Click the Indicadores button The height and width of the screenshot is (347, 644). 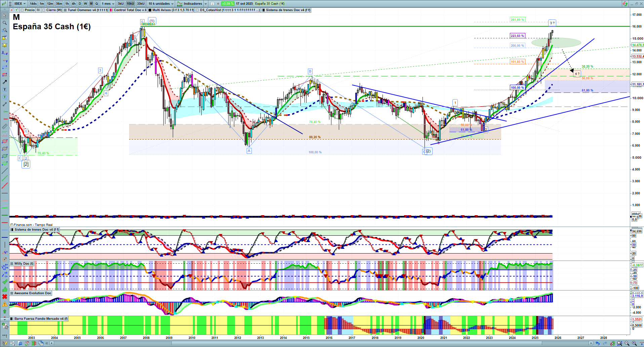[190, 4]
